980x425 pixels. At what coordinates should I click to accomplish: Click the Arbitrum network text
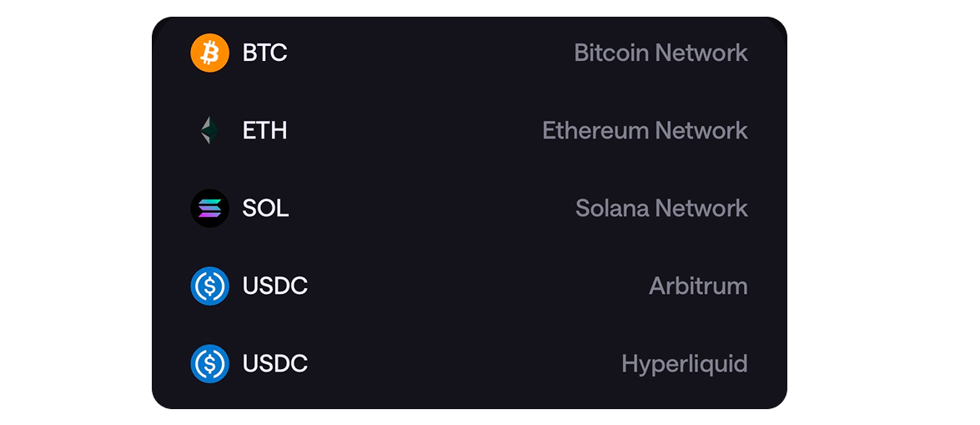point(698,286)
